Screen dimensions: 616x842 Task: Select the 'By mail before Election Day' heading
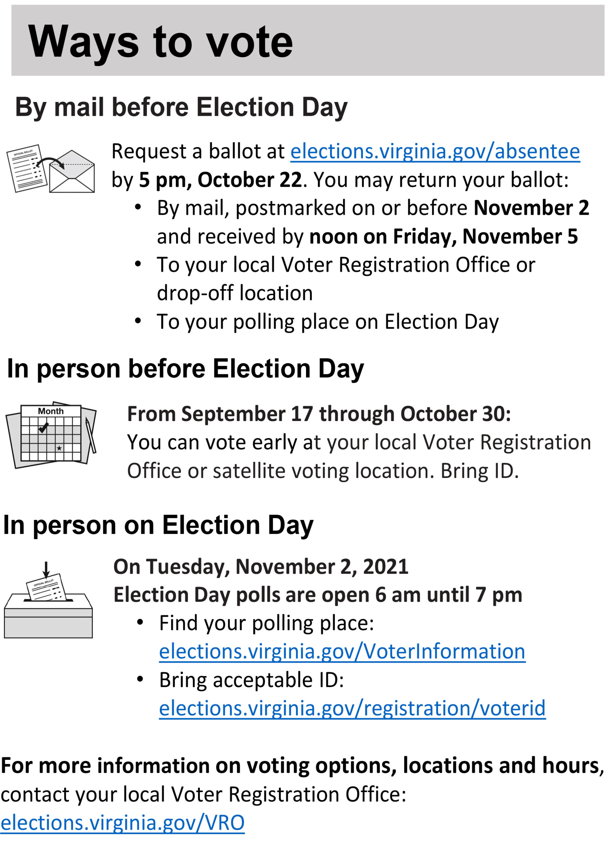181,107
